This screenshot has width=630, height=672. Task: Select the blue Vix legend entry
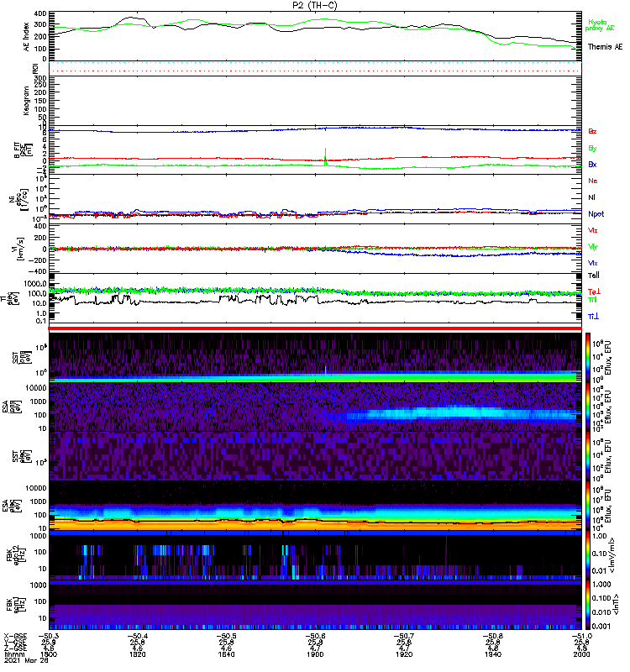pos(592,263)
